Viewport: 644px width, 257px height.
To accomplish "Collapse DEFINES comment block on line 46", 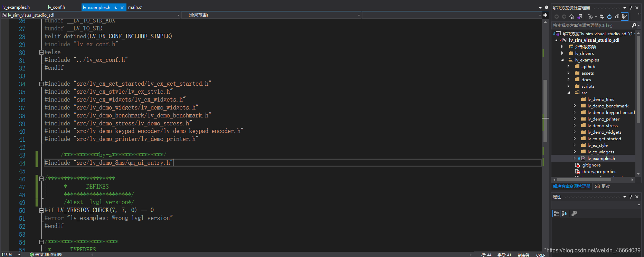I will pos(41,179).
